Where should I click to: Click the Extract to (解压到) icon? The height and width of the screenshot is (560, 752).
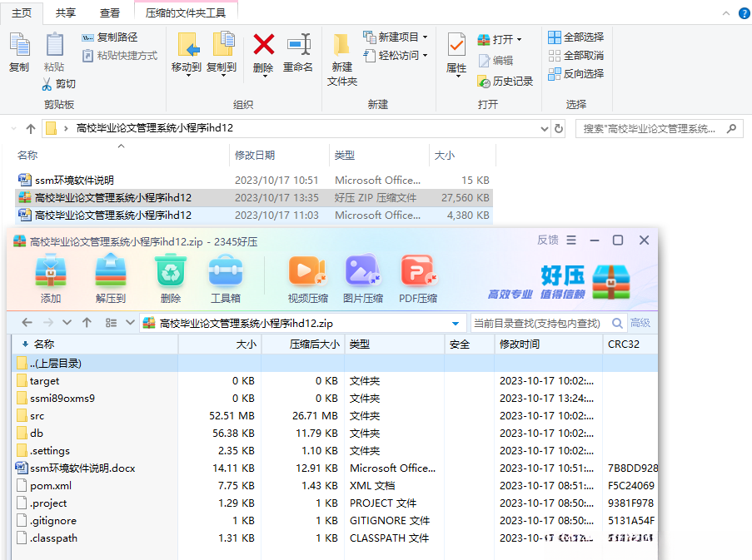(x=111, y=270)
